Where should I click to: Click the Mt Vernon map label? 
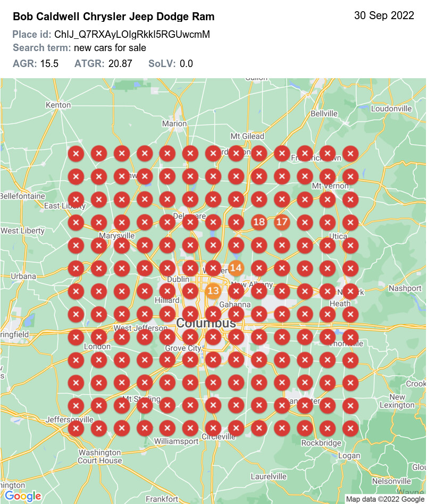pyautogui.click(x=330, y=186)
